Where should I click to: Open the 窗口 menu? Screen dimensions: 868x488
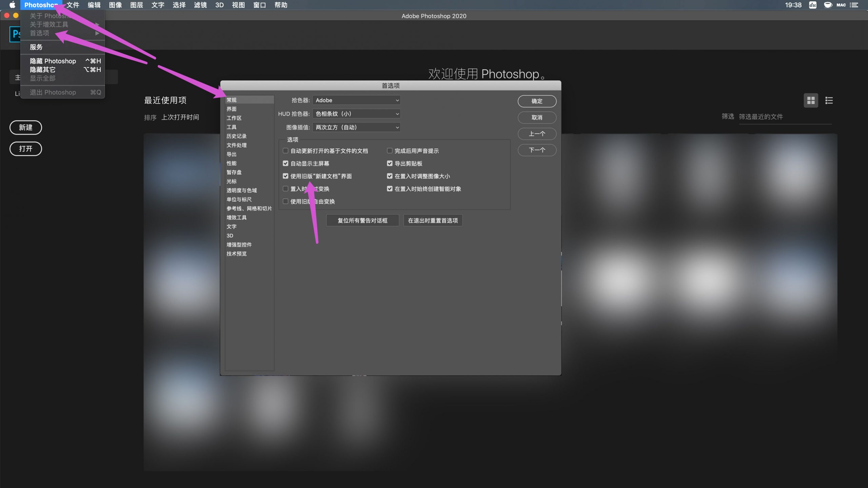pyautogui.click(x=259, y=5)
